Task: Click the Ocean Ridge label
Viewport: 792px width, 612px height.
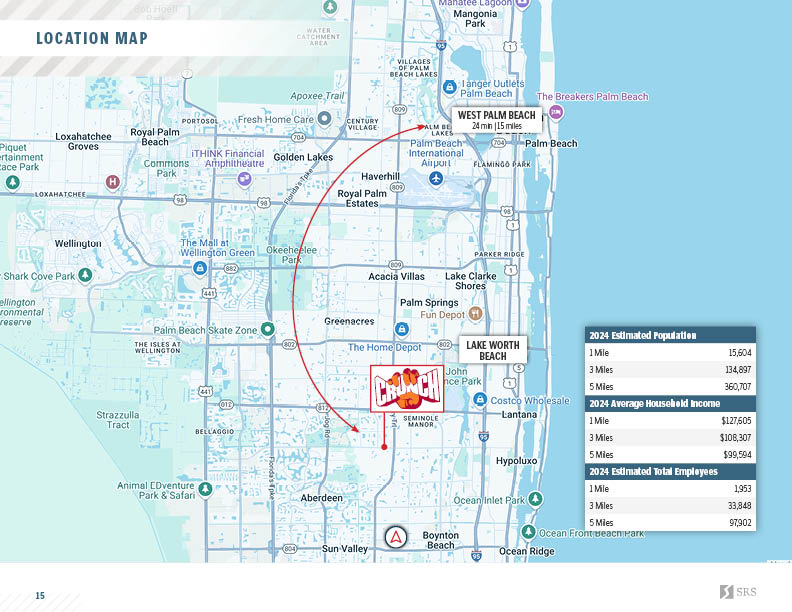Action: point(527,551)
